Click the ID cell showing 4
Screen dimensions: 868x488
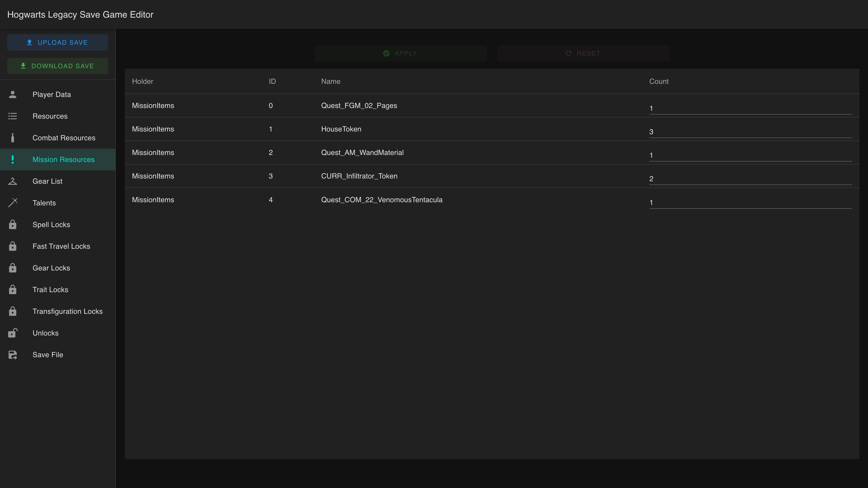[271, 200]
